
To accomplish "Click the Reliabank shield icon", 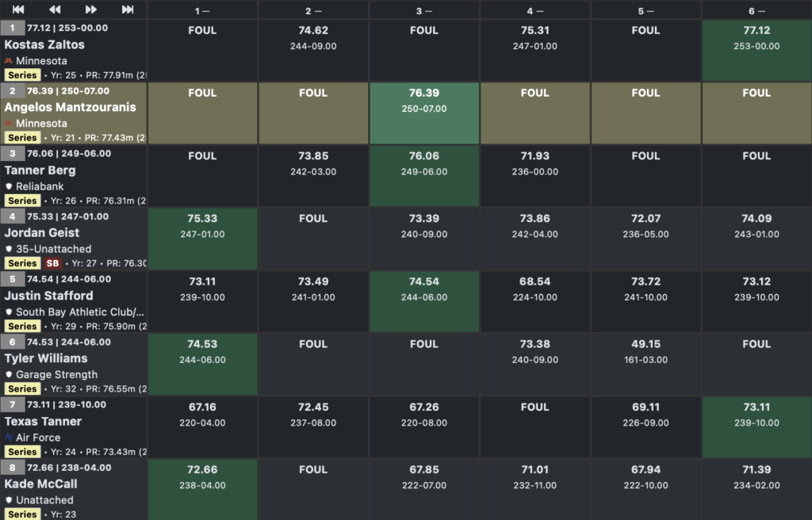I will point(10,186).
